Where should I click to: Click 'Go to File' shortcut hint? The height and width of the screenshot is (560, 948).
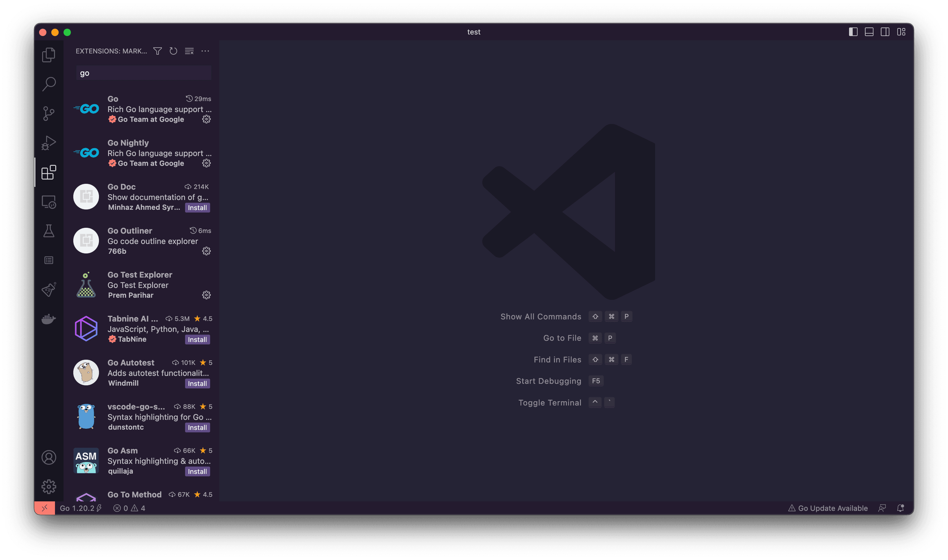[x=579, y=338]
